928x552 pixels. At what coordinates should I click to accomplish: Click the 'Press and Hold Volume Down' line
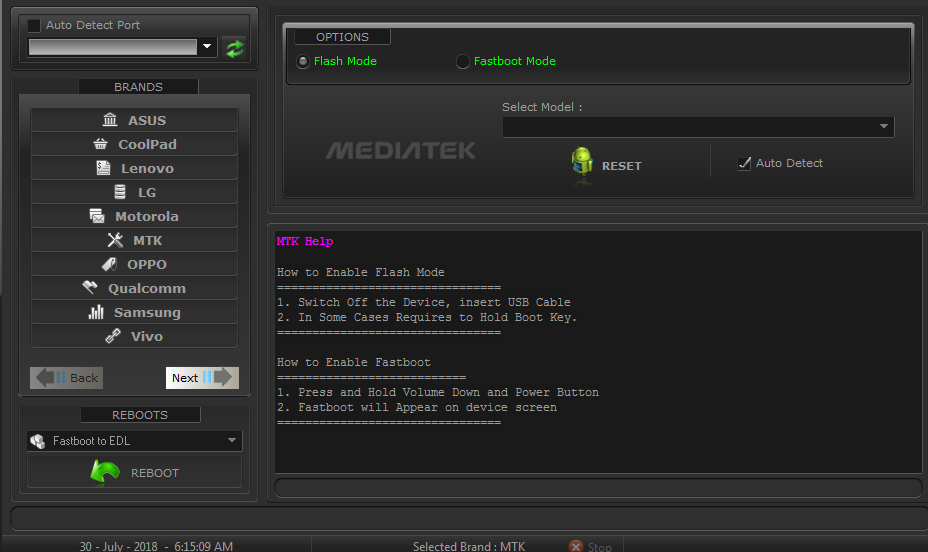click(x=438, y=392)
